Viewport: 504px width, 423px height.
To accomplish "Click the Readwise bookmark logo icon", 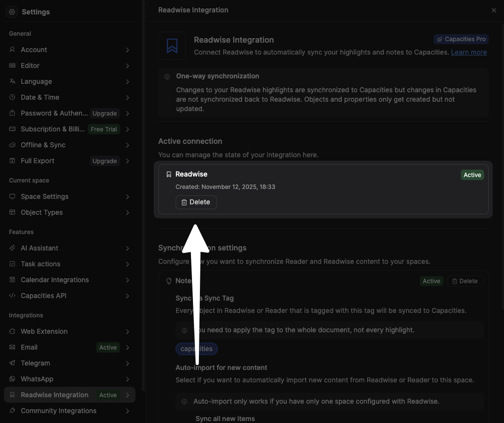I will click(x=172, y=46).
